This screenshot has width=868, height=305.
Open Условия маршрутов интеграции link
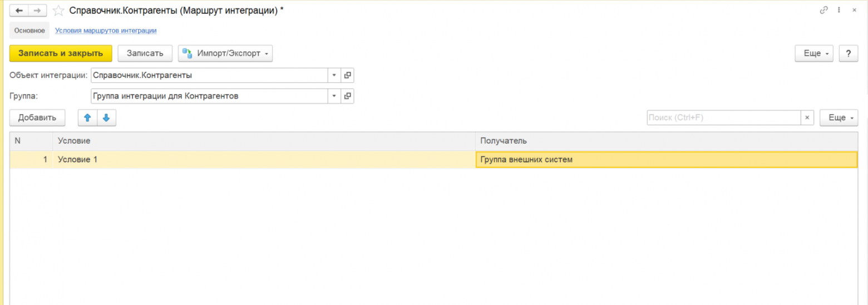[x=106, y=31]
